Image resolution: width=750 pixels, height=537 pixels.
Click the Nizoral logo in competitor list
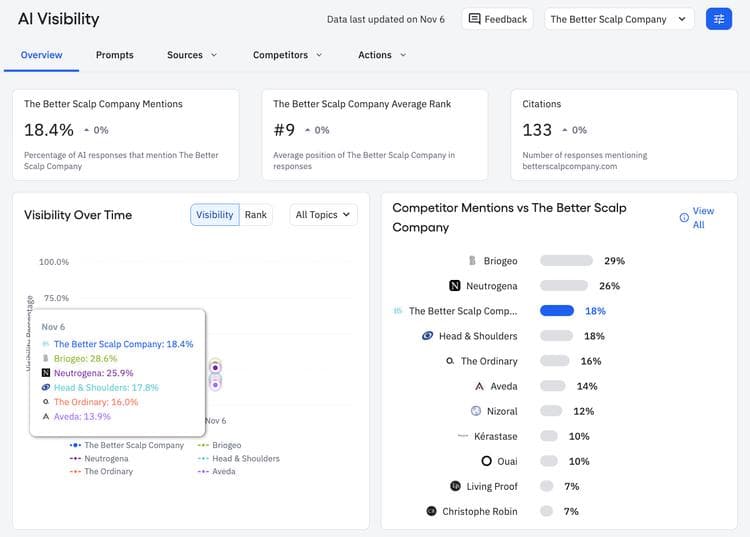tap(476, 411)
